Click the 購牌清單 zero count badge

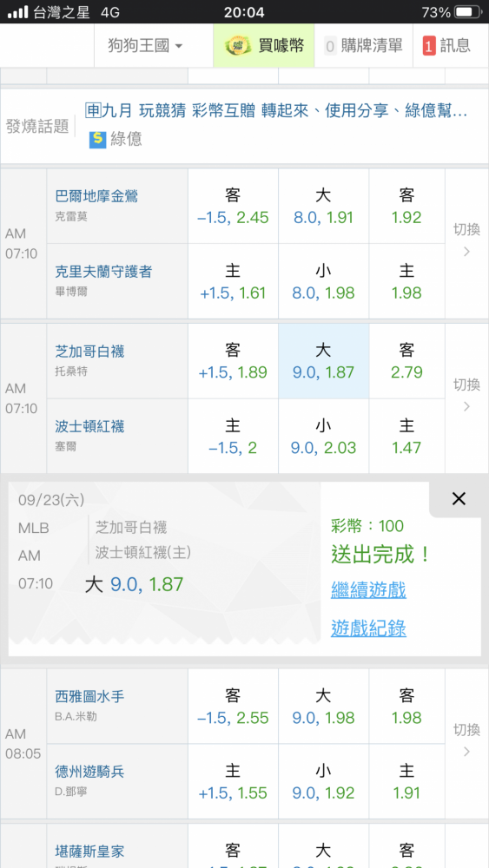click(330, 46)
